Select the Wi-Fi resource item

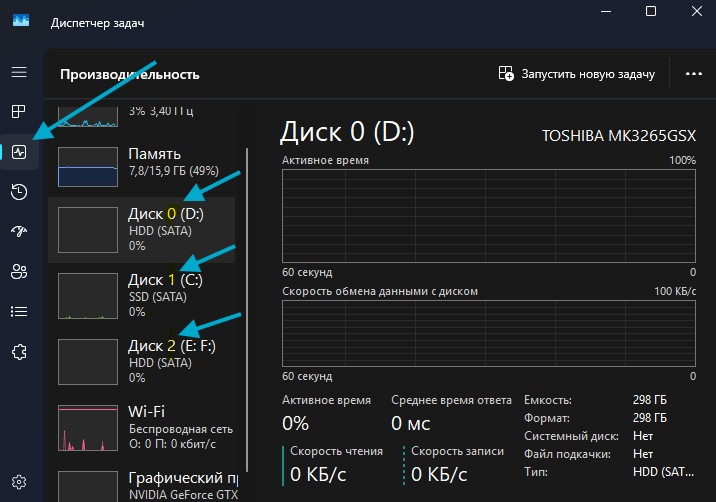point(142,428)
